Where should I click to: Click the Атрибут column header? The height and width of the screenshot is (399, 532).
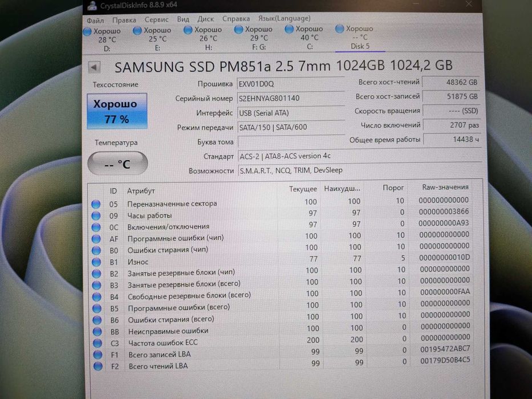point(141,191)
